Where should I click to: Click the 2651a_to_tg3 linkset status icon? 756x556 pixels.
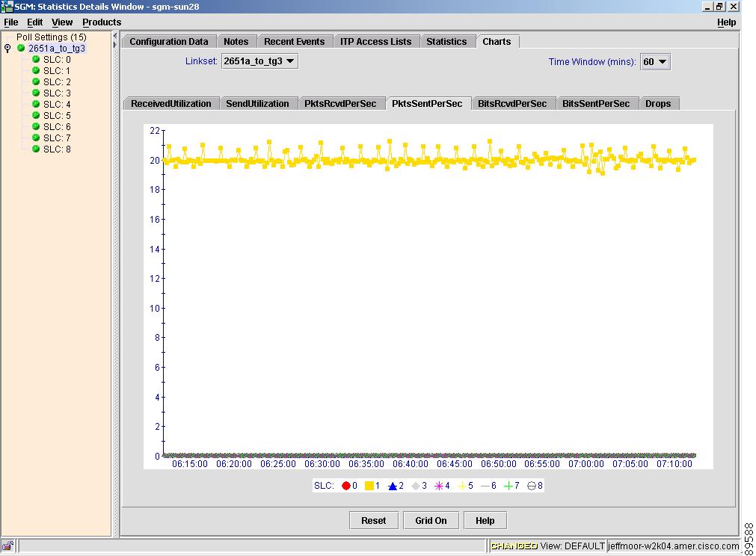(x=21, y=49)
